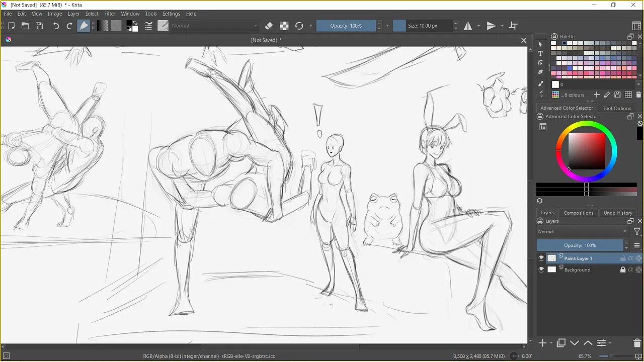
Task: Hide the Background layer
Action: [541, 270]
